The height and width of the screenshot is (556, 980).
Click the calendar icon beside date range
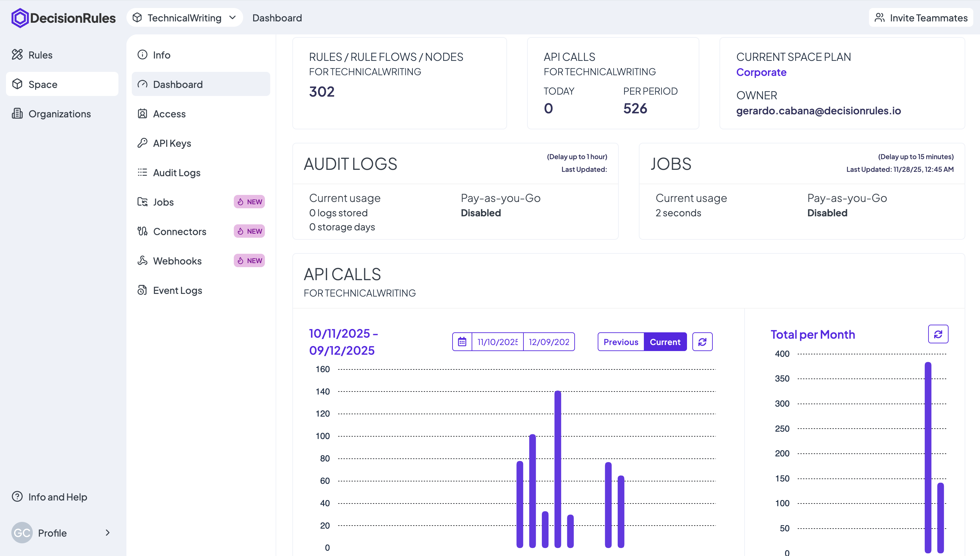(462, 342)
